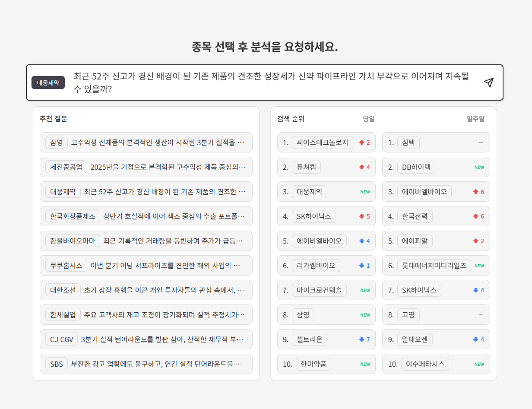The width and height of the screenshot is (532, 409).
Task: Select the CJ CGV recommended question
Action: 146,339
